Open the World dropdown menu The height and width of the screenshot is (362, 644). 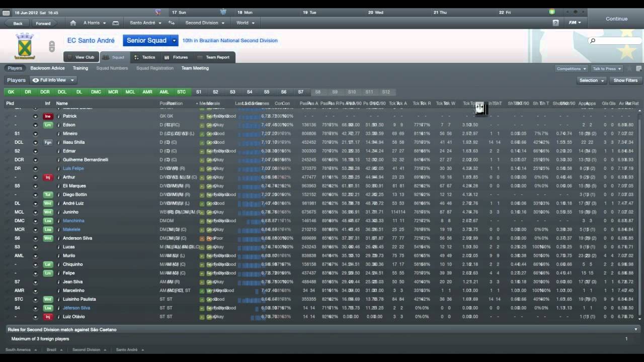tap(245, 23)
